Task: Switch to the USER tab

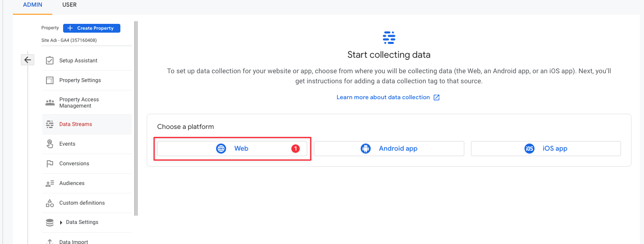Action: pyautogui.click(x=69, y=5)
